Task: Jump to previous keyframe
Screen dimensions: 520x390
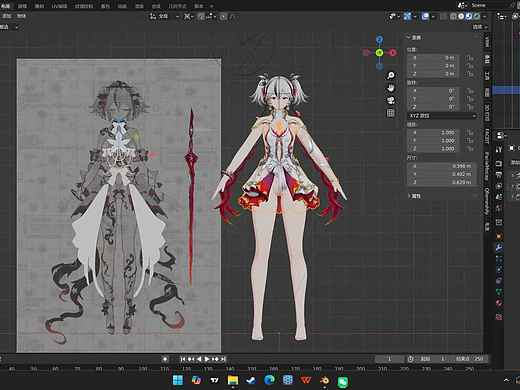Action: 191,359
